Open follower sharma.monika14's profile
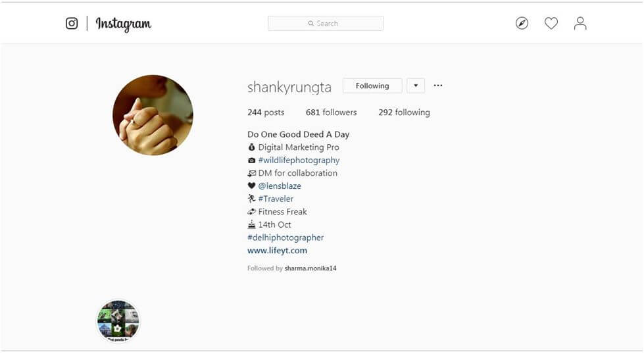This screenshot has width=644, height=354. coord(310,268)
